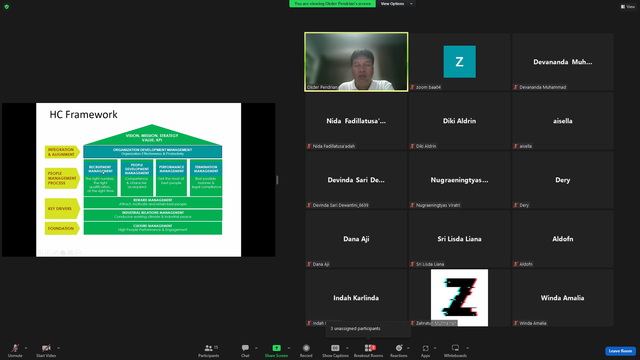Expand the caret next to Apps

[435, 348]
